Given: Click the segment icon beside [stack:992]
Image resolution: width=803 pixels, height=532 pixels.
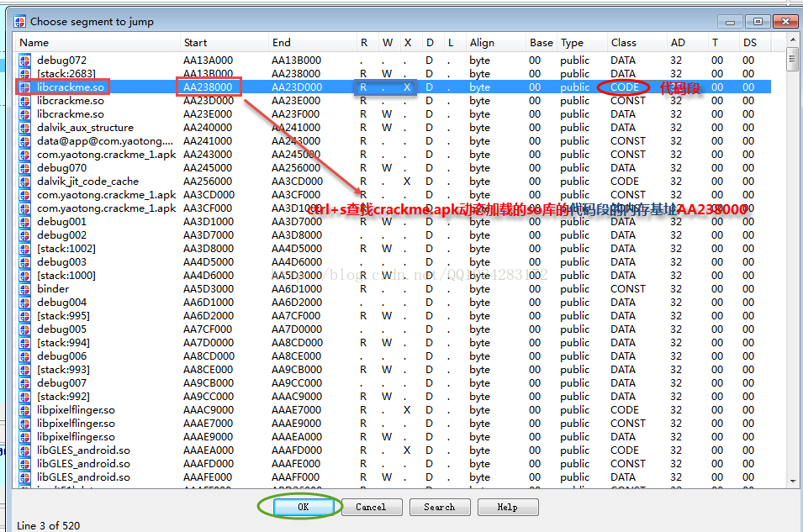Looking at the screenshot, I should click(24, 397).
